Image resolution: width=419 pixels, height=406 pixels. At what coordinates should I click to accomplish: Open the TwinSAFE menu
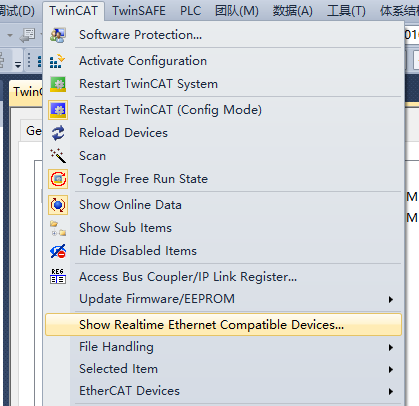point(139,11)
